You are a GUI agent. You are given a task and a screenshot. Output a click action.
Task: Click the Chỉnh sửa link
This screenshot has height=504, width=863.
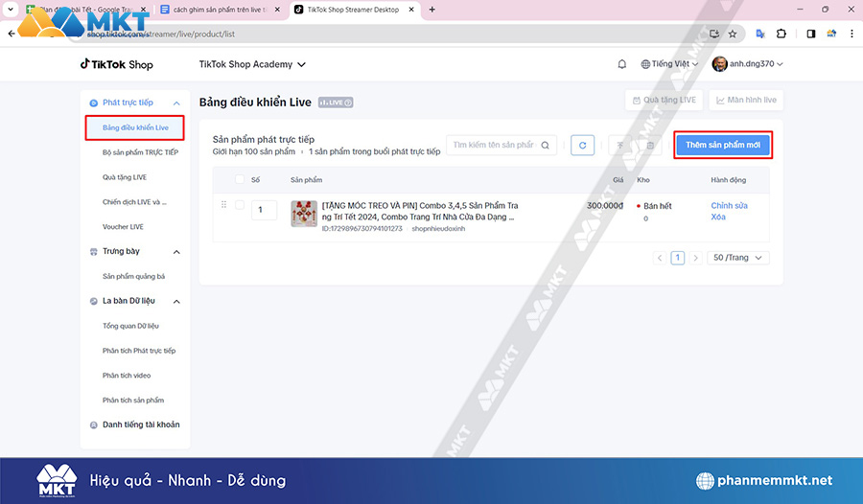tap(730, 205)
